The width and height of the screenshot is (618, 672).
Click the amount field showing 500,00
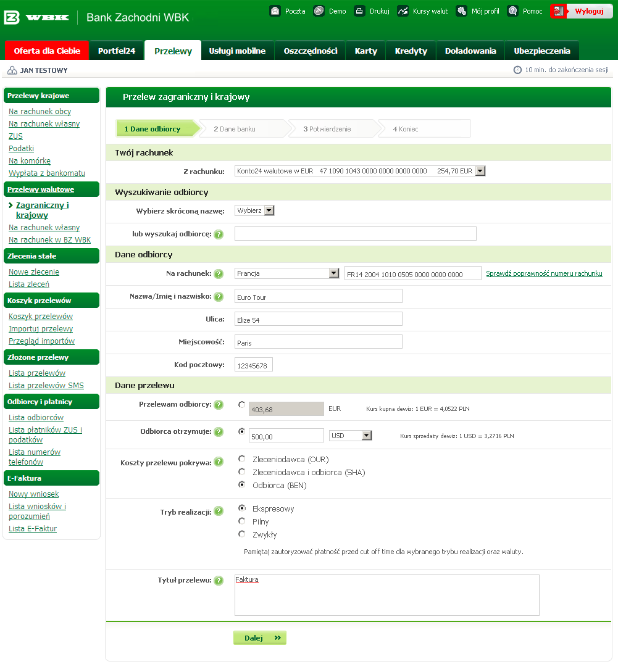point(286,436)
